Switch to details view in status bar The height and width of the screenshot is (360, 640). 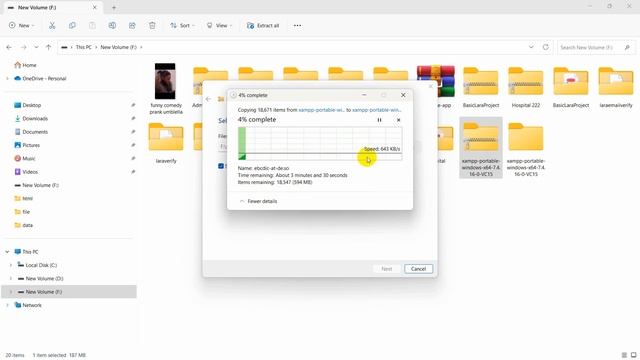point(624,355)
